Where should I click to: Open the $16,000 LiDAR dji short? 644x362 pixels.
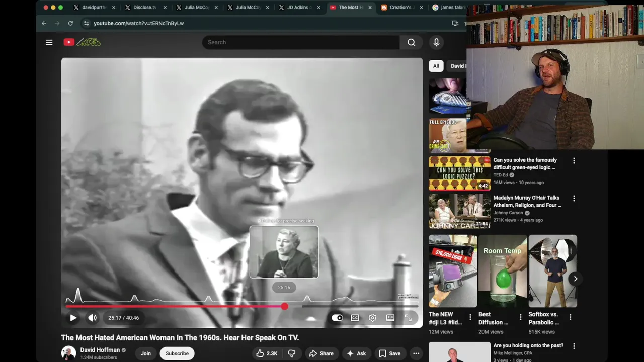453,271
